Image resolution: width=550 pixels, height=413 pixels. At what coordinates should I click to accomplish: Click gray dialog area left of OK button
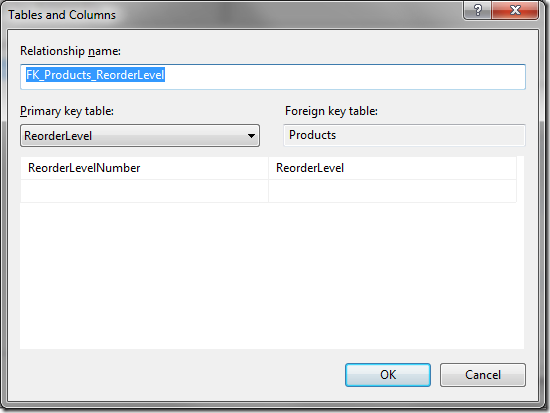(x=175, y=375)
